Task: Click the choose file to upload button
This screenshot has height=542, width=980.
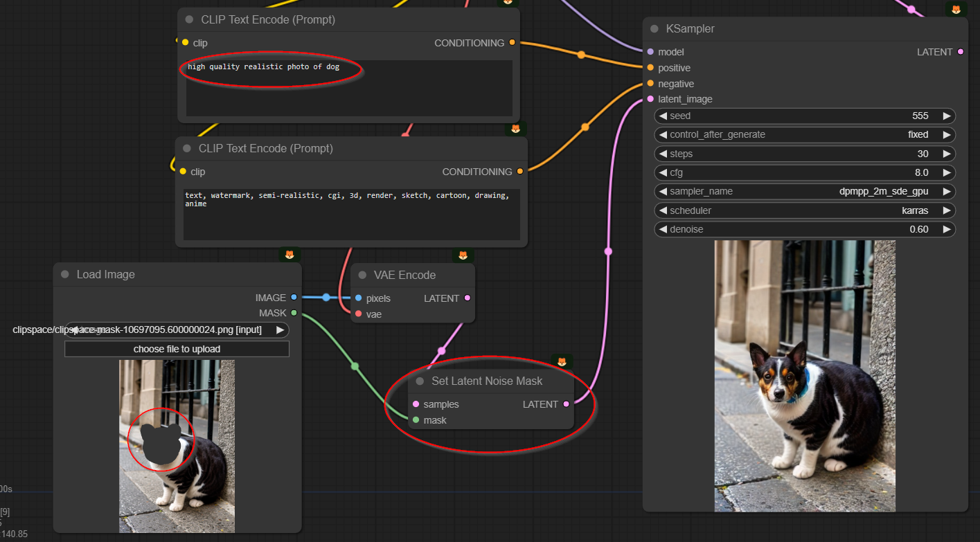Action: [177, 350]
